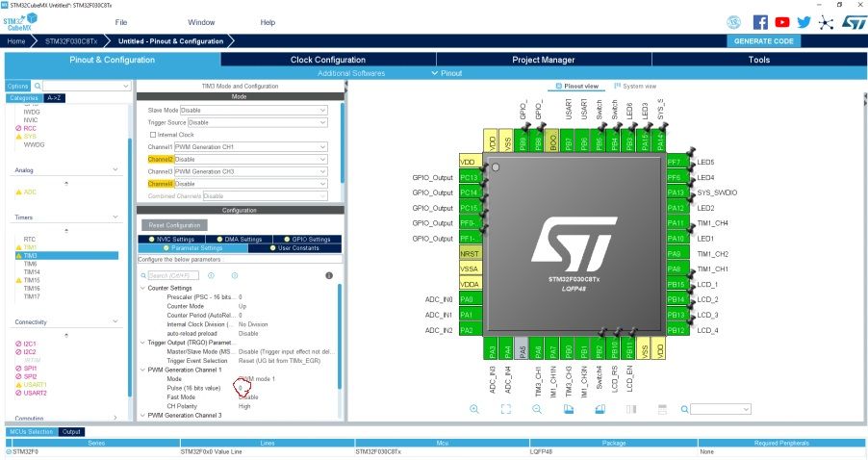Collapse the Connectivity category
This screenshot has height=460, width=868.
(115, 321)
